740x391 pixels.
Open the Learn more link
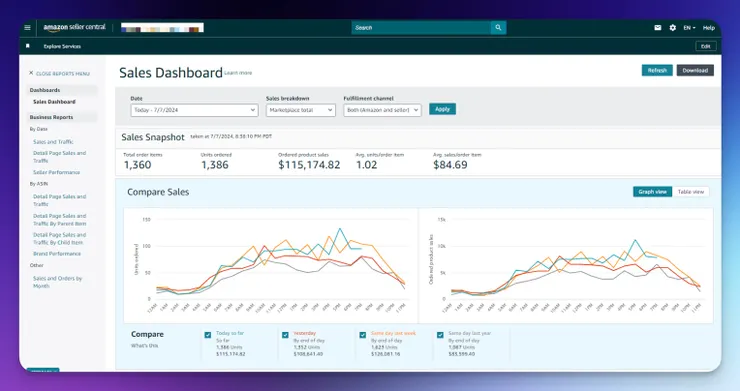pyautogui.click(x=238, y=73)
